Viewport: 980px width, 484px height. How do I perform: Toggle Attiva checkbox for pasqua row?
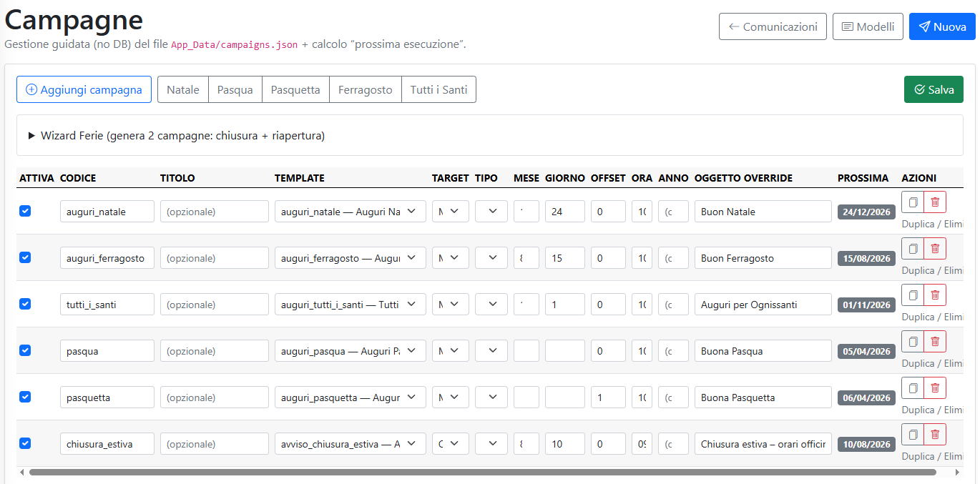(25, 350)
